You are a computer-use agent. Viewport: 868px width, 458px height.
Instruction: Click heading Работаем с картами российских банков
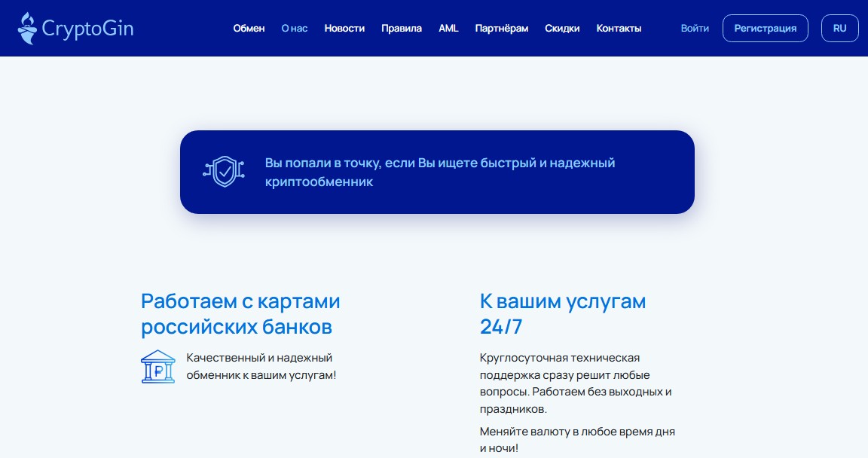pos(240,313)
